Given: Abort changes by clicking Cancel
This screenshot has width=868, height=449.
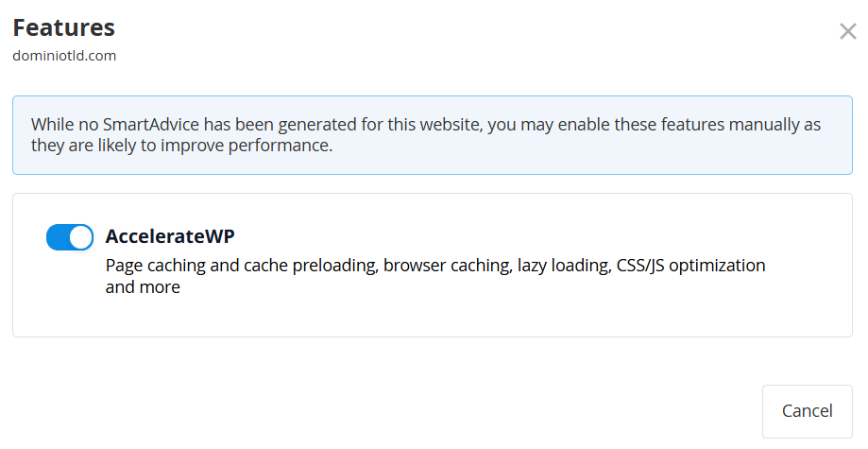Looking at the screenshot, I should (x=808, y=411).
